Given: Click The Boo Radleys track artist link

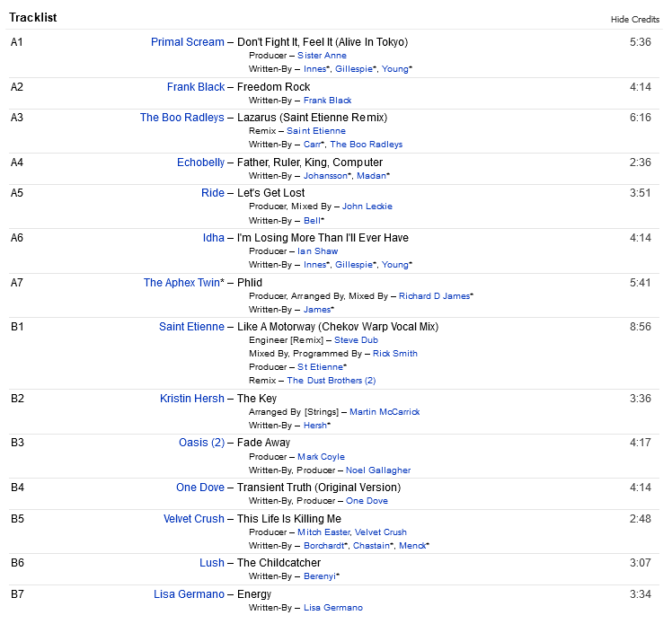Looking at the screenshot, I should 182,118.
